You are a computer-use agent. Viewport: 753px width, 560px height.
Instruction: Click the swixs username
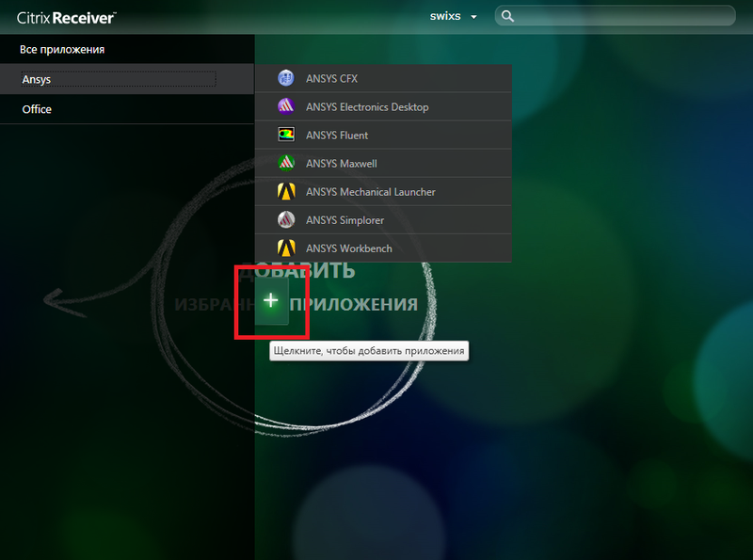[445, 16]
